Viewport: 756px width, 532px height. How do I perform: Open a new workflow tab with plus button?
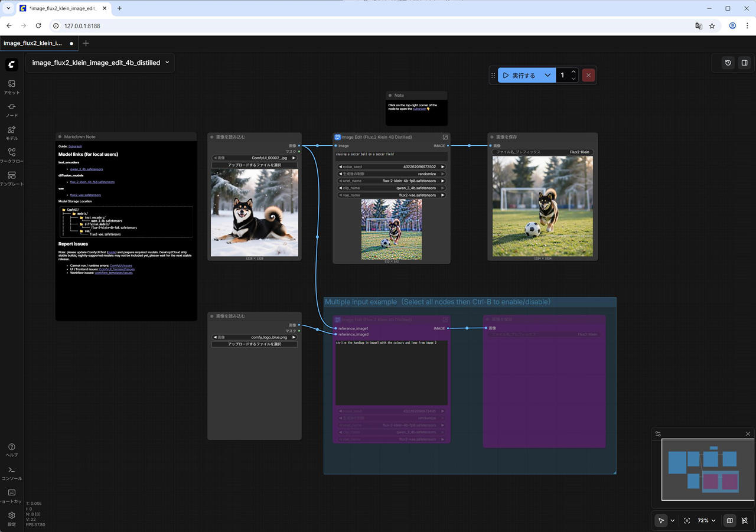[x=86, y=43]
